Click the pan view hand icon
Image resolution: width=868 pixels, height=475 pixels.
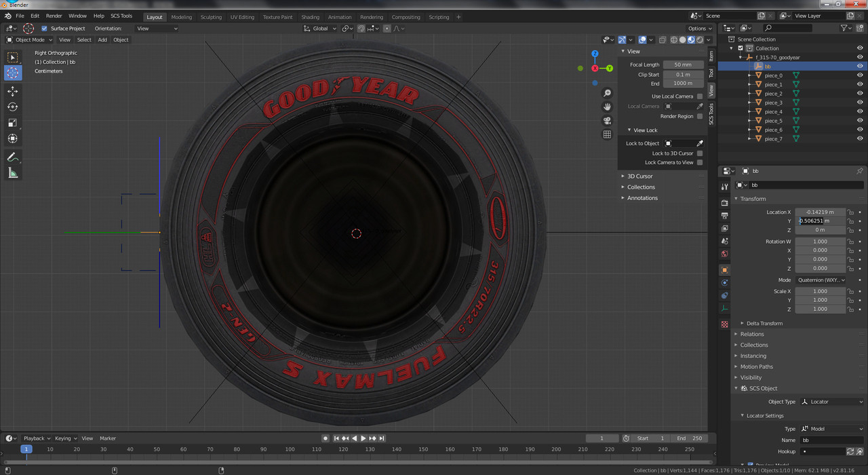(607, 107)
